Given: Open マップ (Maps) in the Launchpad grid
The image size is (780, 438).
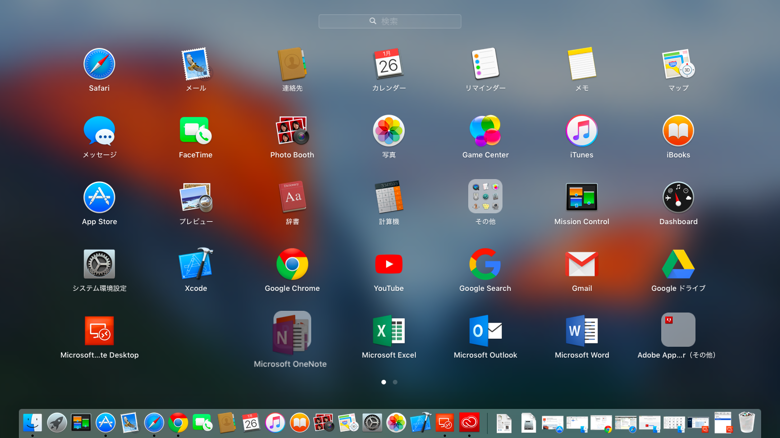Looking at the screenshot, I should click(678, 64).
